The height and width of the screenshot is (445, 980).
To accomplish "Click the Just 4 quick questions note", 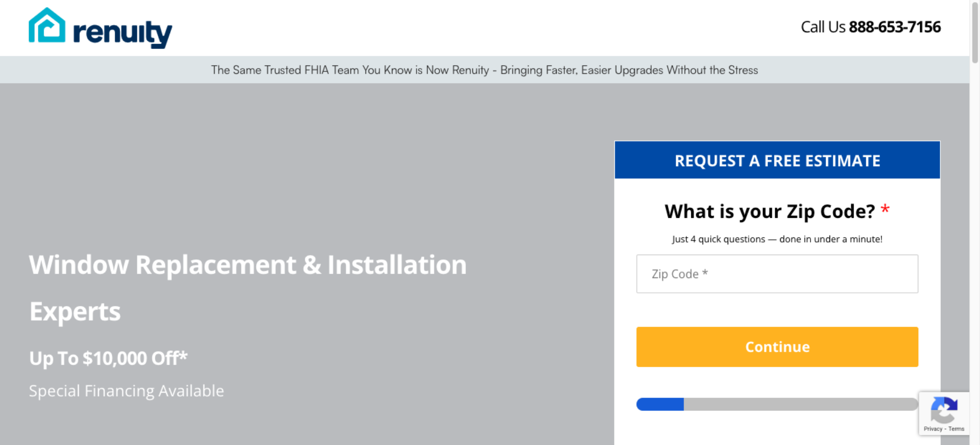I will (x=777, y=239).
